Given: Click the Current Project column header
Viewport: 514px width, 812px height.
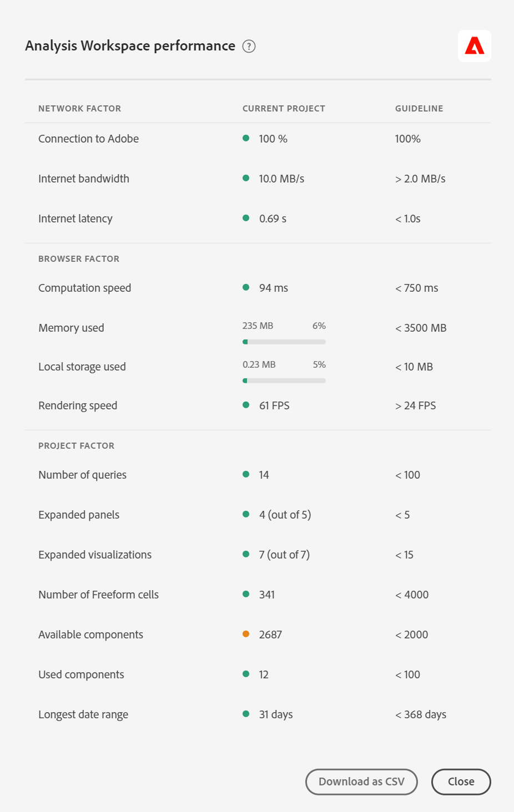Looking at the screenshot, I should pos(284,109).
